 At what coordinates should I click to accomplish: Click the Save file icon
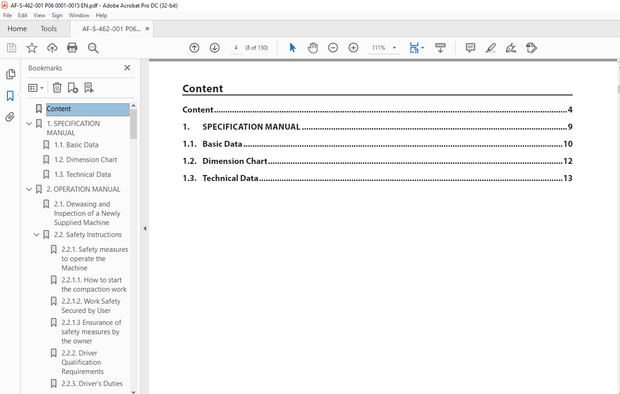(x=11, y=48)
